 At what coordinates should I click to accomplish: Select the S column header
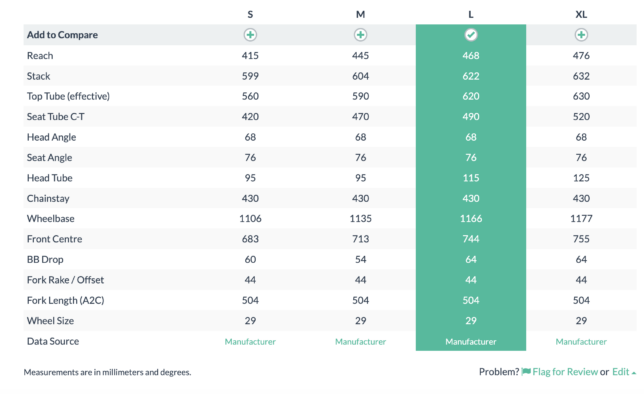pos(250,14)
